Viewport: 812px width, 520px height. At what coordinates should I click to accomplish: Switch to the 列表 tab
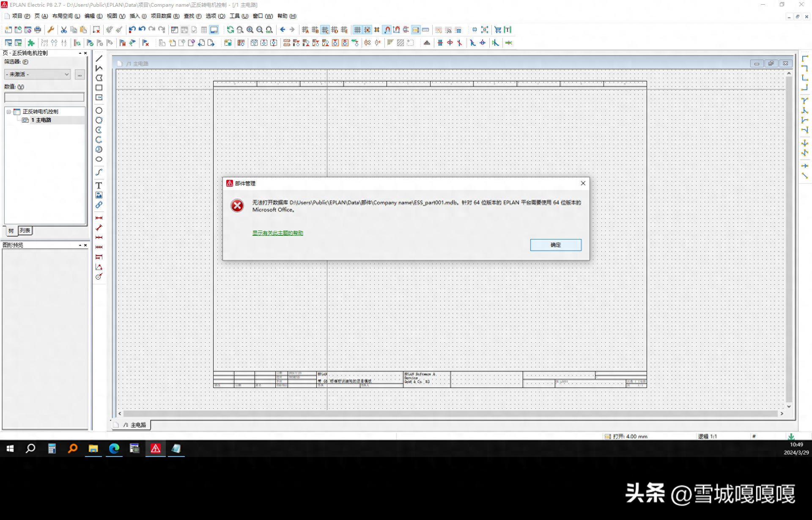[25, 231]
